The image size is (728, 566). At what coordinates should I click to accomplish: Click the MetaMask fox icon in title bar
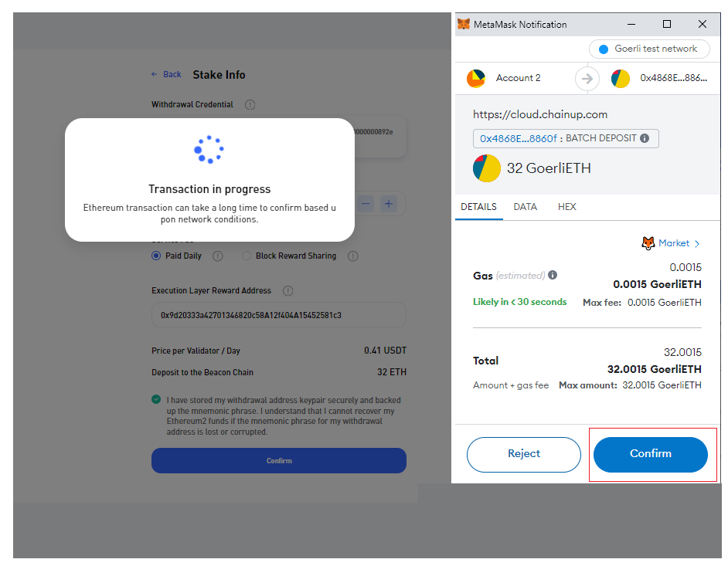[x=464, y=25]
